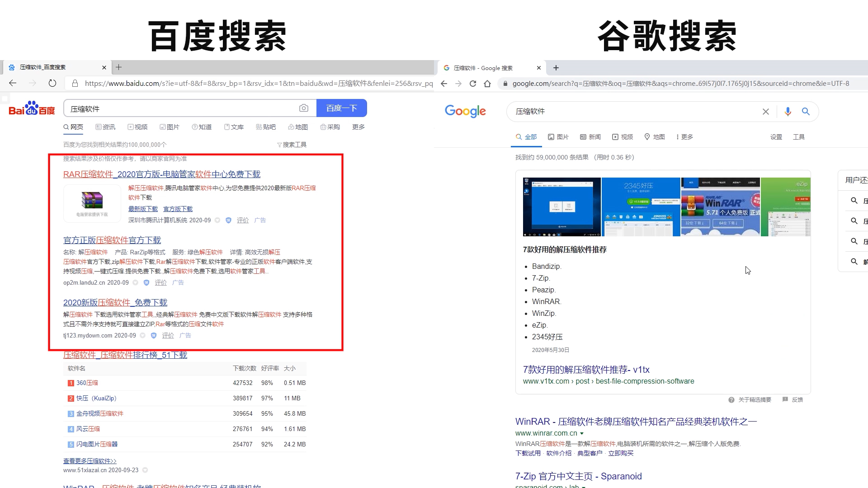Open Baidu 贴吧 tab
Image resolution: width=868 pixels, height=488 pixels.
(266, 127)
